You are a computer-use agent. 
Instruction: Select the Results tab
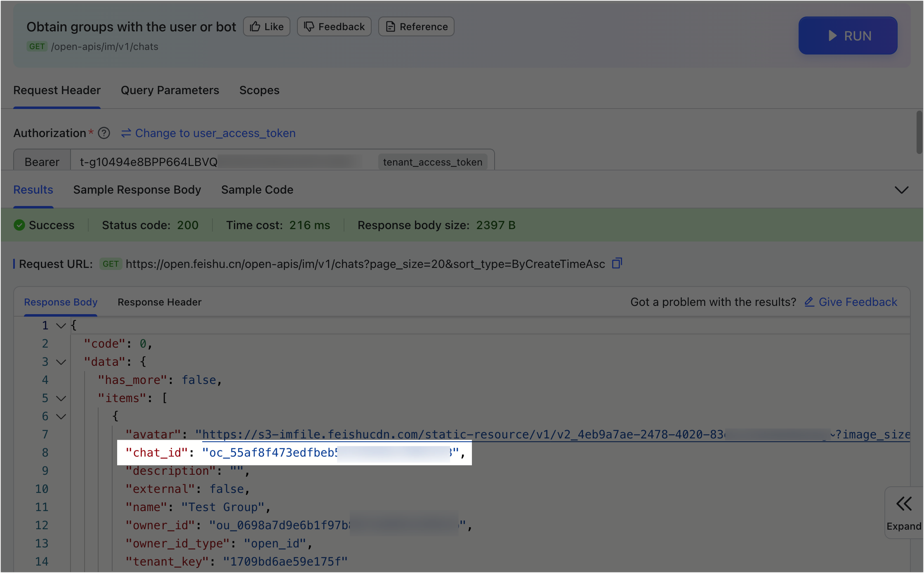[x=33, y=189]
